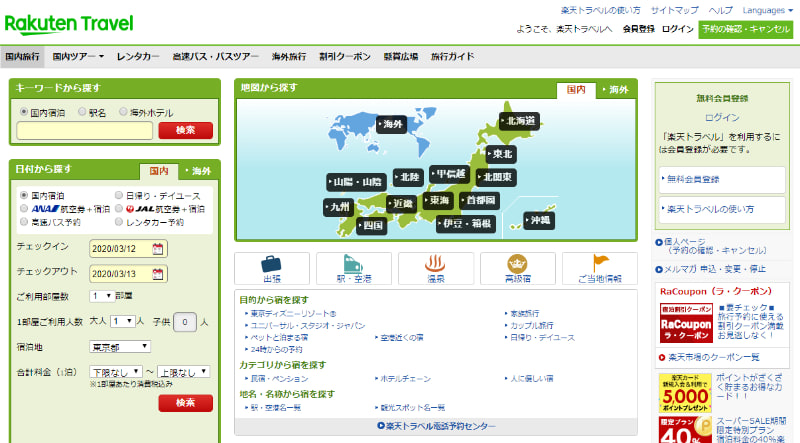Click the RaCoupon banner image
The width and height of the screenshot is (800, 443).
pyautogui.click(x=686, y=323)
